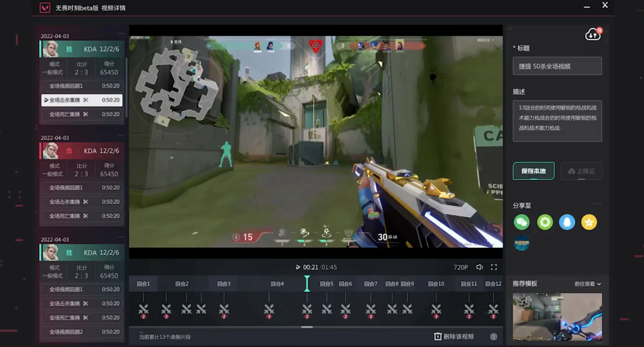Jump to 回合2 tab
Screen dimensions: 644x347
pos(182,284)
